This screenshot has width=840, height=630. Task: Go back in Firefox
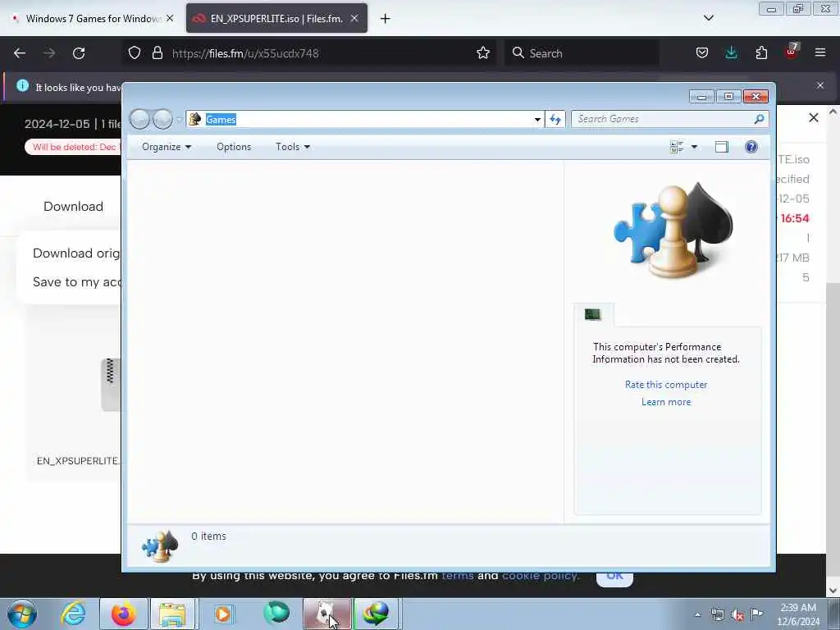click(20, 53)
